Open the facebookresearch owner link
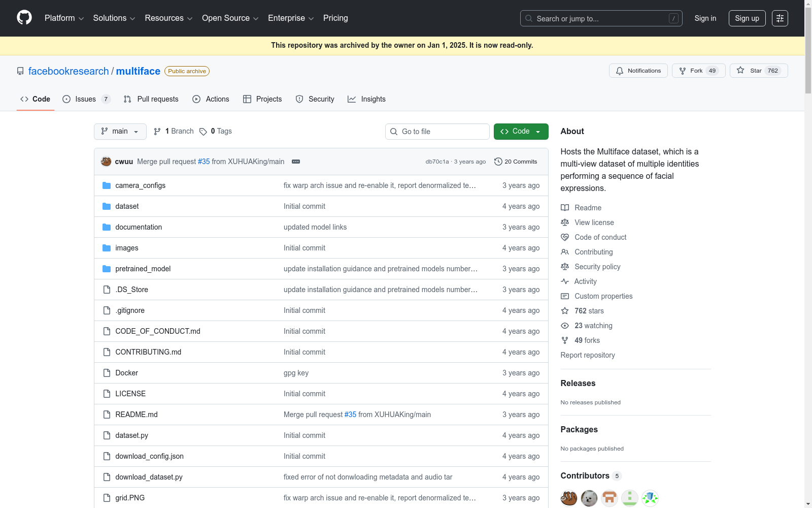 click(69, 71)
